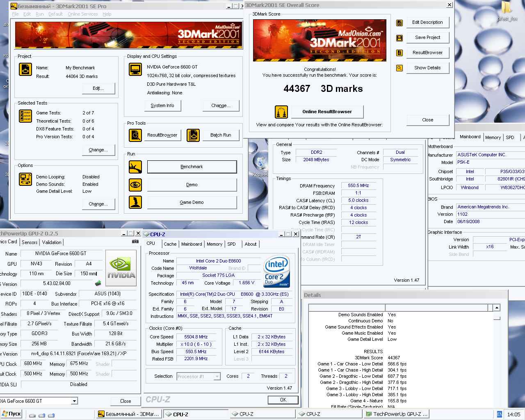Viewport: 525px width, 420px height.
Task: Open the About tab in CPU-Z
Action: [250, 244]
